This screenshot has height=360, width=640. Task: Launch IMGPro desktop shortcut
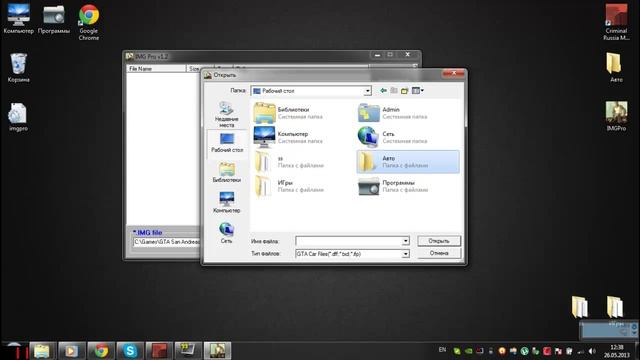[616, 116]
